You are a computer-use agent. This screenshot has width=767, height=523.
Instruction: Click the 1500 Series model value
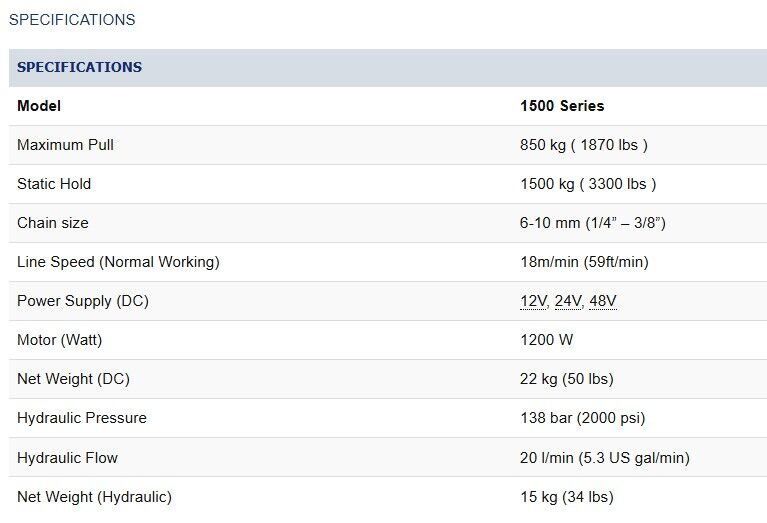pos(562,106)
